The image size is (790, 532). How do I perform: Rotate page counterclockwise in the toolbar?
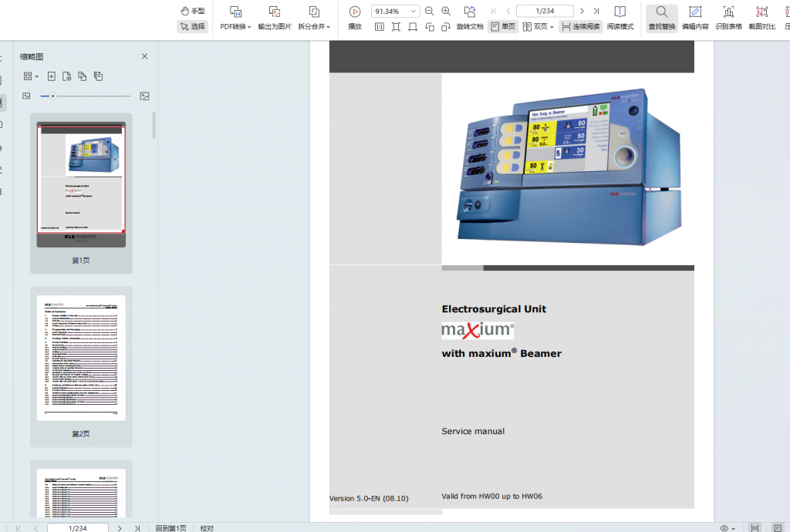[429, 27]
